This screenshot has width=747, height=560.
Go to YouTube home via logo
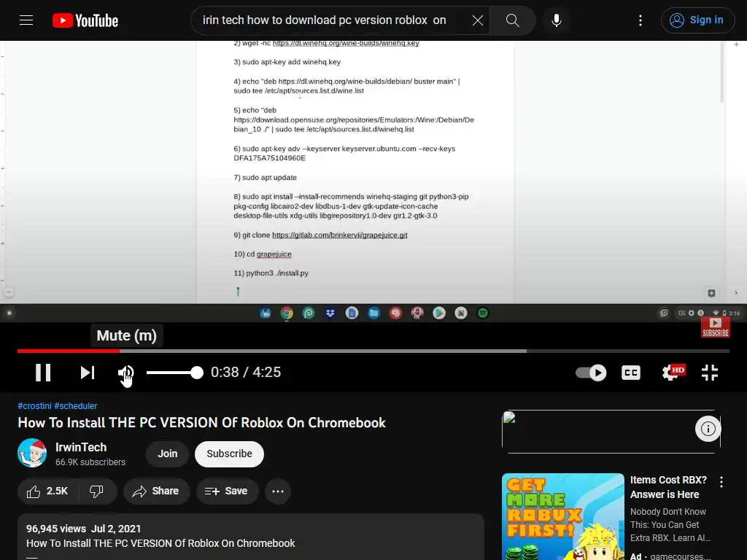[85, 20]
